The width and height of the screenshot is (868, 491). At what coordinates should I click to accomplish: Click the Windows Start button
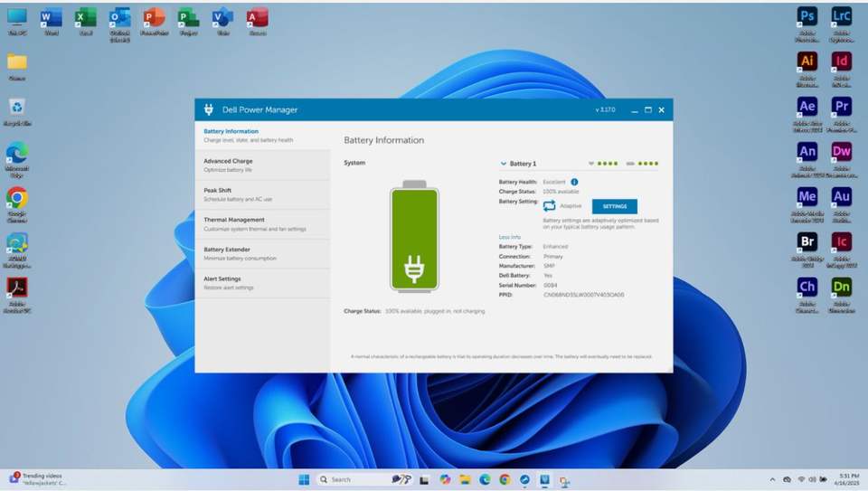[304, 479]
